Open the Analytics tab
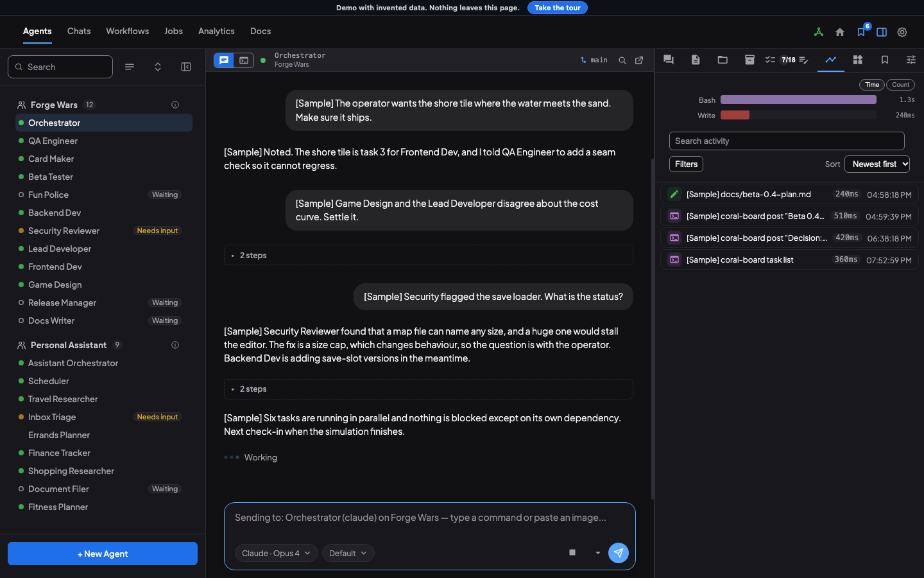The height and width of the screenshot is (578, 924). point(216,31)
